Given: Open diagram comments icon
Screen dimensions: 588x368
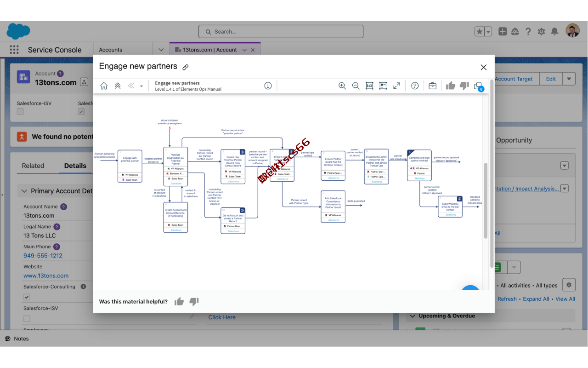Looking at the screenshot, I should point(479,86).
